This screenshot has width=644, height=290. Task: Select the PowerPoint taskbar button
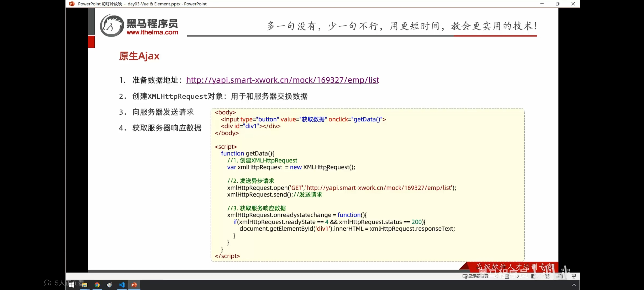pyautogui.click(x=134, y=285)
